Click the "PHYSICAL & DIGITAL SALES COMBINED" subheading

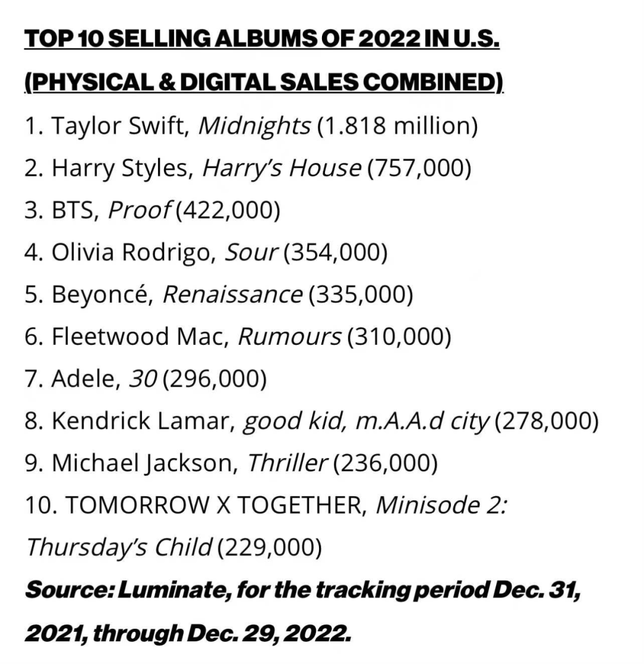[264, 82]
